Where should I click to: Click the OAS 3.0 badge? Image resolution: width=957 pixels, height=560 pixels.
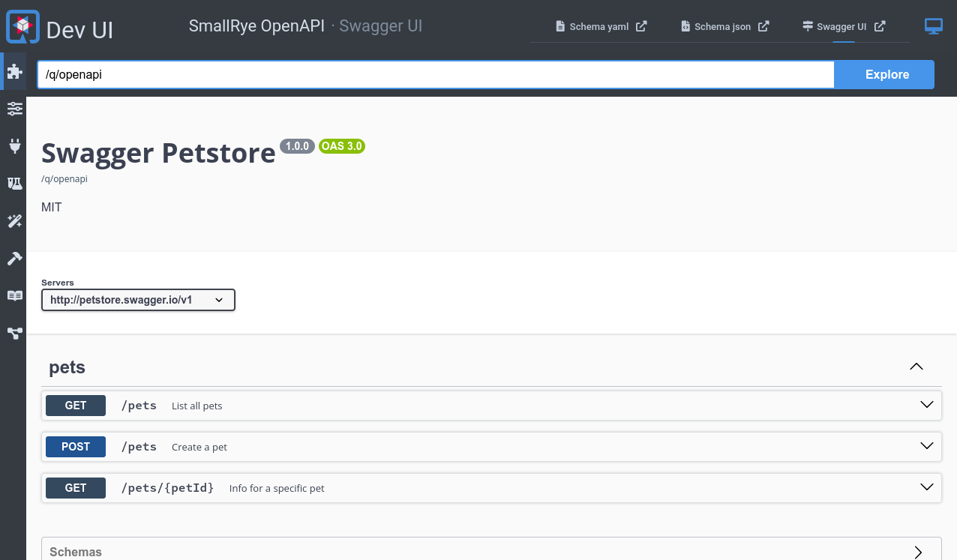point(342,146)
